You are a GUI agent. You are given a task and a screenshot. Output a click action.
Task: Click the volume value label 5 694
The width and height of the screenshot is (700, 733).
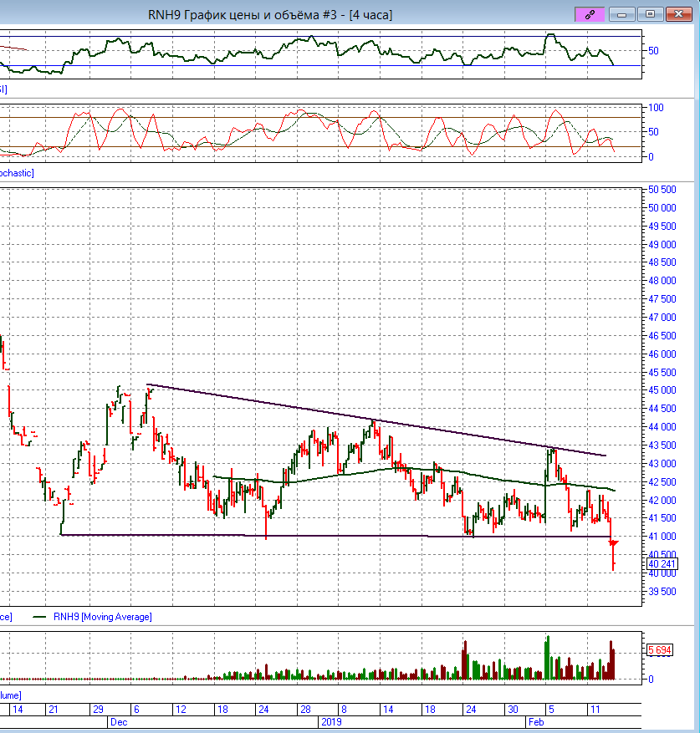662,649
